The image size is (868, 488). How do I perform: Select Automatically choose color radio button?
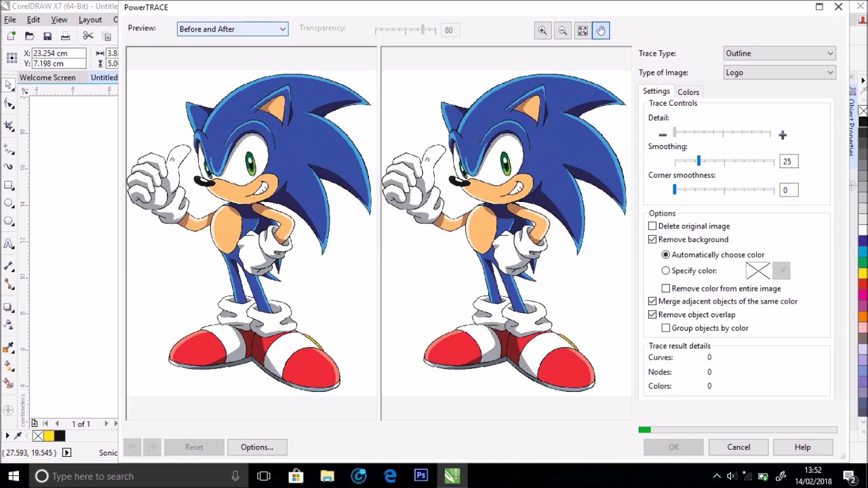pos(666,255)
